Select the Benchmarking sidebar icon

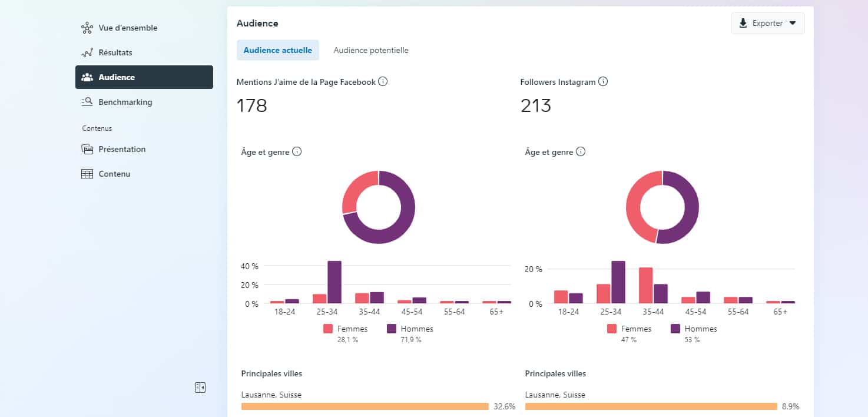87,102
